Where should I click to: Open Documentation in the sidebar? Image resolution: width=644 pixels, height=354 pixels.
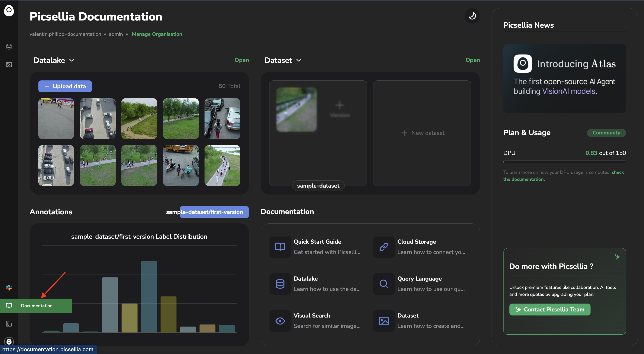[x=36, y=306]
